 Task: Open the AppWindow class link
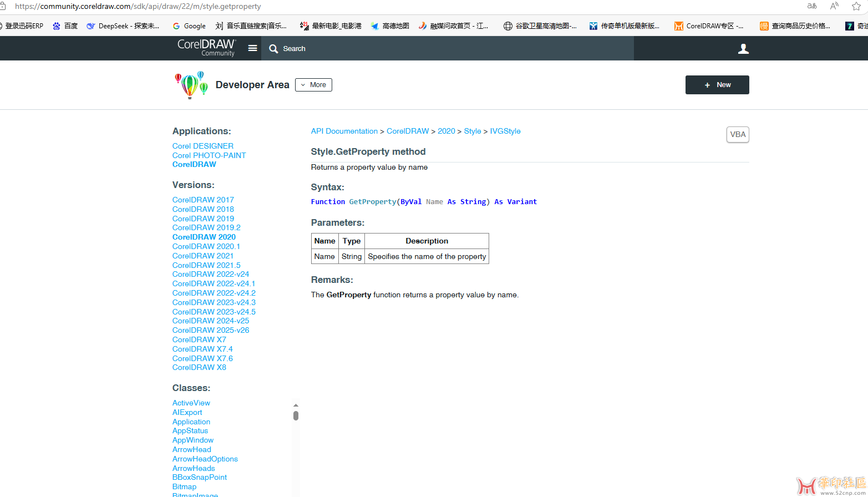[x=193, y=440]
